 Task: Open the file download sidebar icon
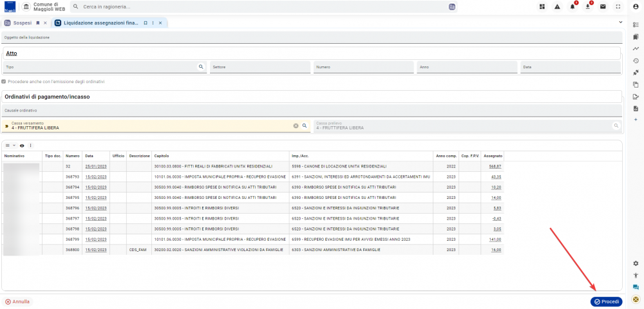pos(636,108)
